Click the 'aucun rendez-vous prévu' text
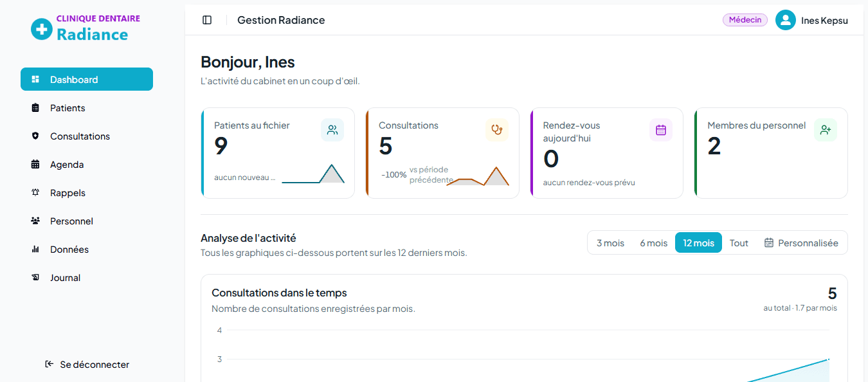 pos(589,182)
